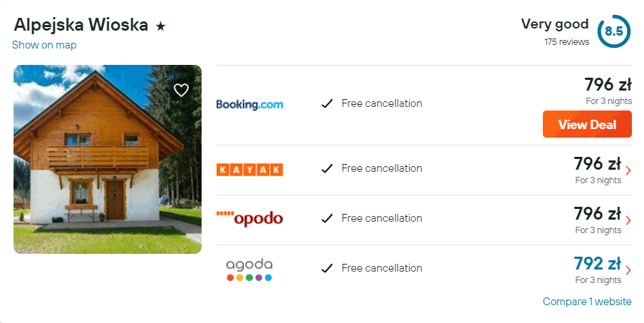644x323 pixels.
Task: Click the View Deal button
Action: point(587,124)
